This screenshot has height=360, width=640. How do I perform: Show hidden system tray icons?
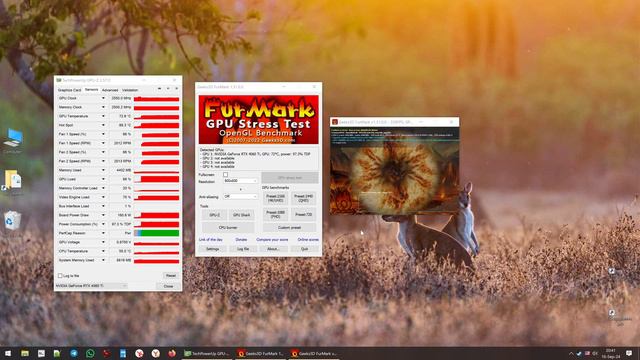pos(571,353)
